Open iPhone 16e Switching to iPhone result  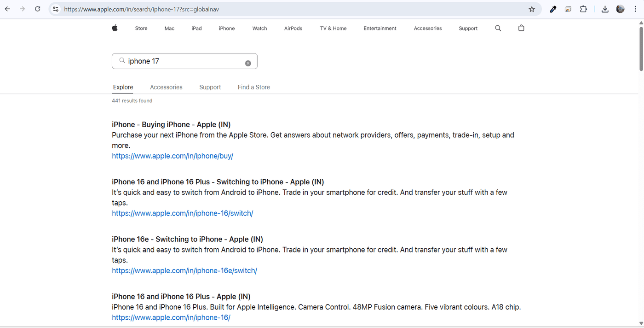click(187, 239)
